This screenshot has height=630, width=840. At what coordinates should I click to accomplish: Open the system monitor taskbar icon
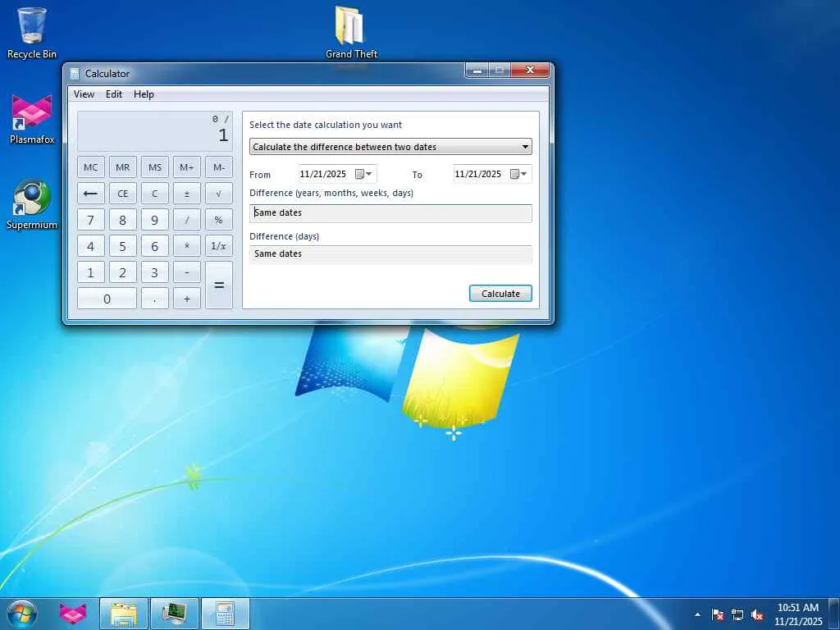[x=174, y=614]
